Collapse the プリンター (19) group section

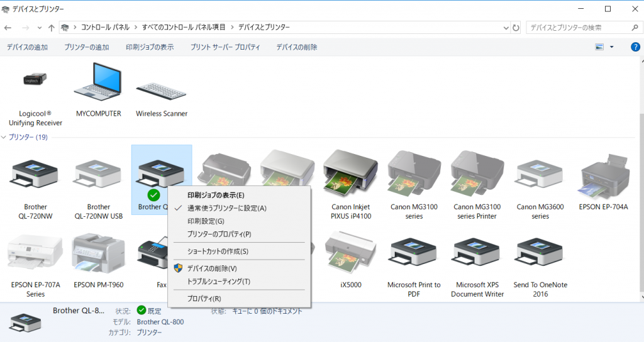point(4,137)
